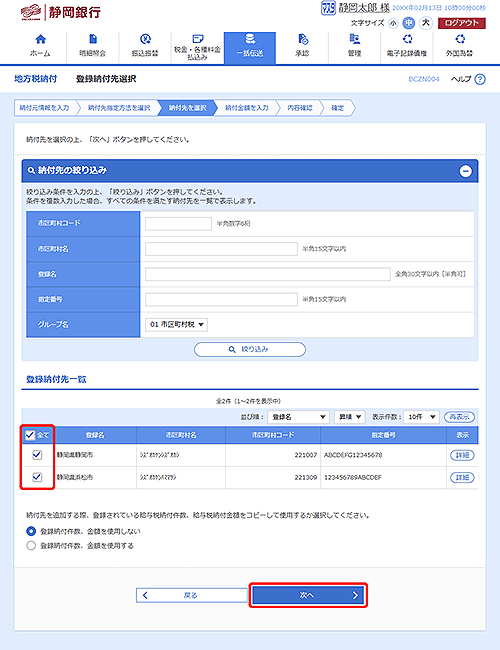Open the 外国為替 foreign exchange icon
The image size is (500, 650).
point(459,39)
